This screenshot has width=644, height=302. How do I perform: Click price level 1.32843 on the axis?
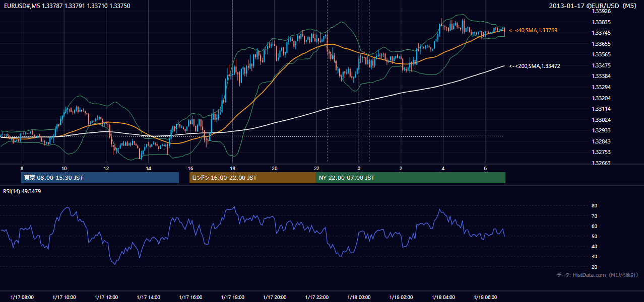(x=601, y=142)
